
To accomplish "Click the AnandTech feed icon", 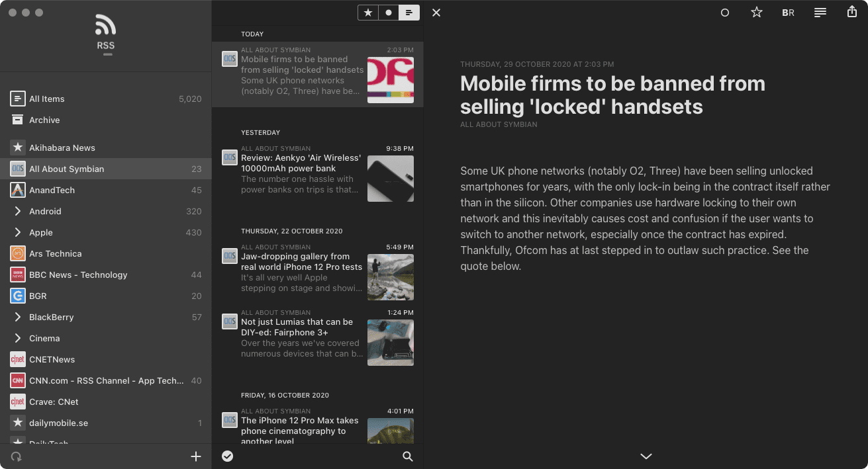I will tap(18, 190).
